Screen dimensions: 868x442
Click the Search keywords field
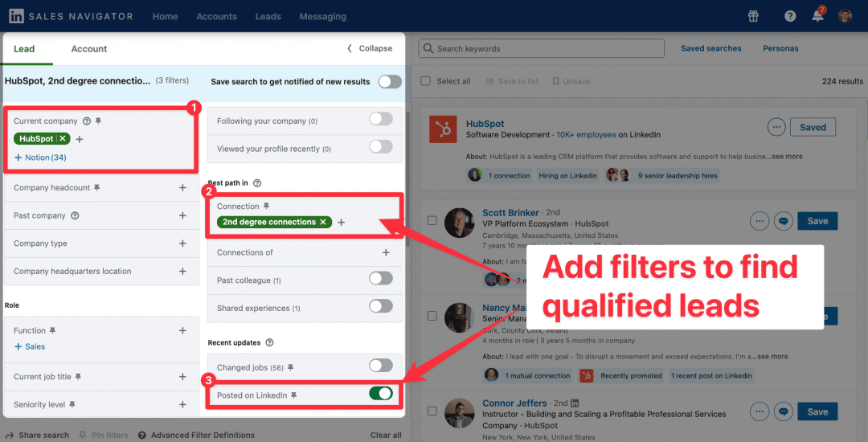(x=541, y=49)
